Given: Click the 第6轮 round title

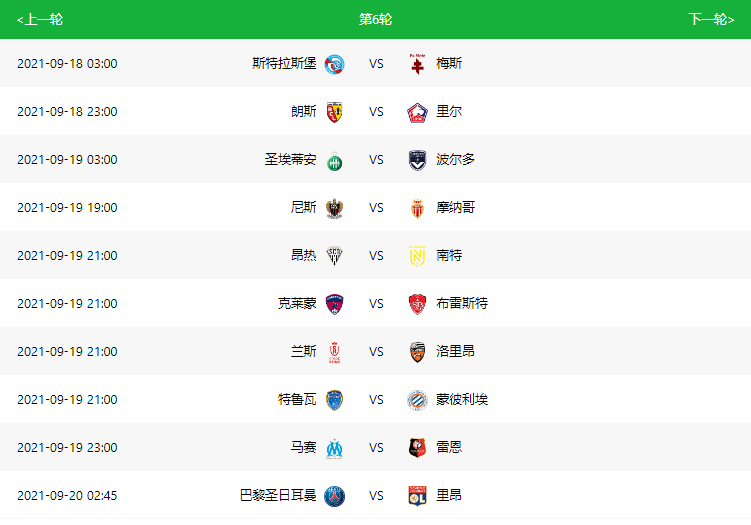Looking at the screenshot, I should pyautogui.click(x=376, y=19).
